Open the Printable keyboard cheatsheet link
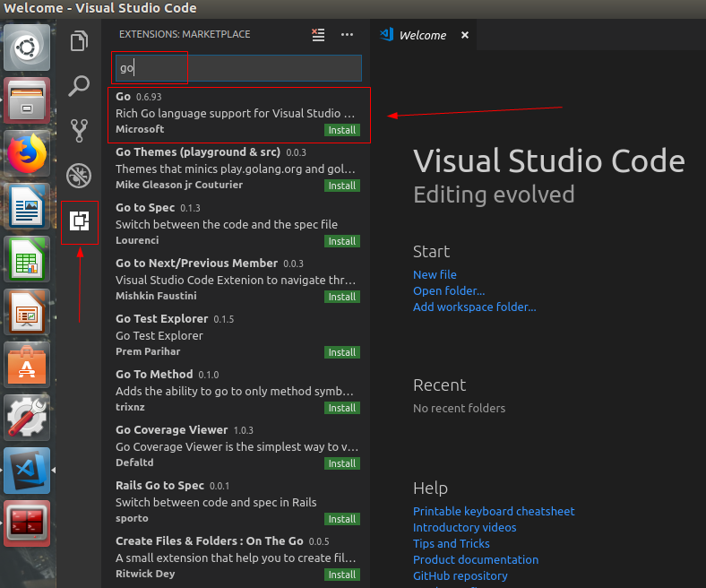 (x=494, y=511)
